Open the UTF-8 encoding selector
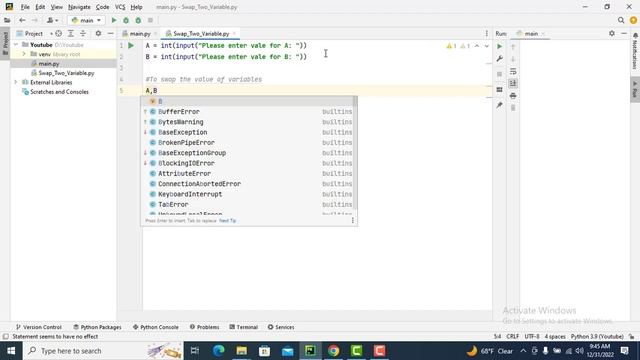 531,337
